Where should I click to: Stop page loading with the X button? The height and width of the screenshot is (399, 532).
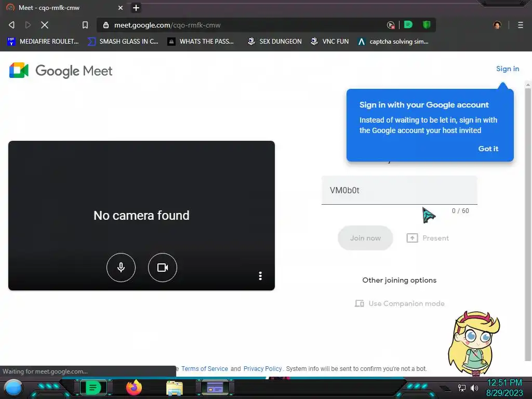pos(45,25)
